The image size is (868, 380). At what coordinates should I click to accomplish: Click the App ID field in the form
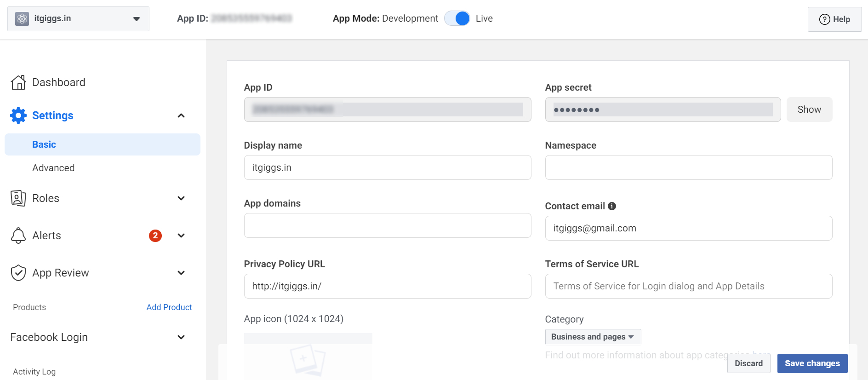(x=388, y=109)
